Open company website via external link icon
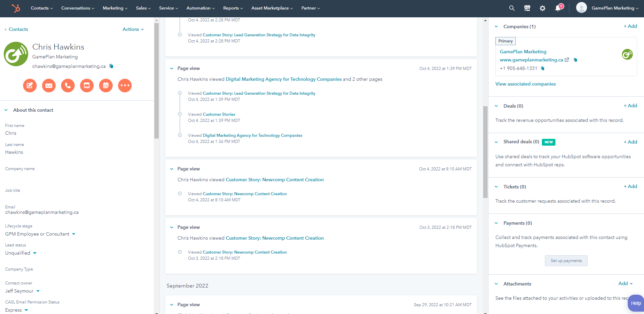The width and height of the screenshot is (644, 314). coord(567,60)
